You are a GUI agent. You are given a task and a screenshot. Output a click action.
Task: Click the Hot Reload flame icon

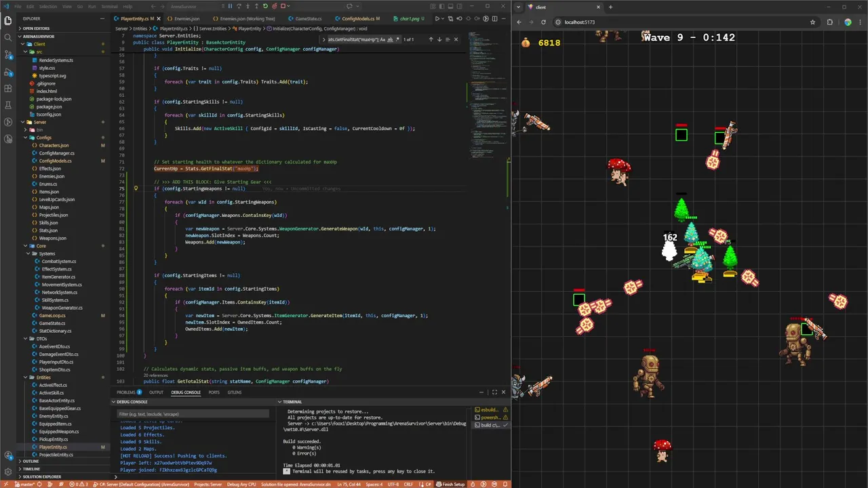click(x=274, y=6)
